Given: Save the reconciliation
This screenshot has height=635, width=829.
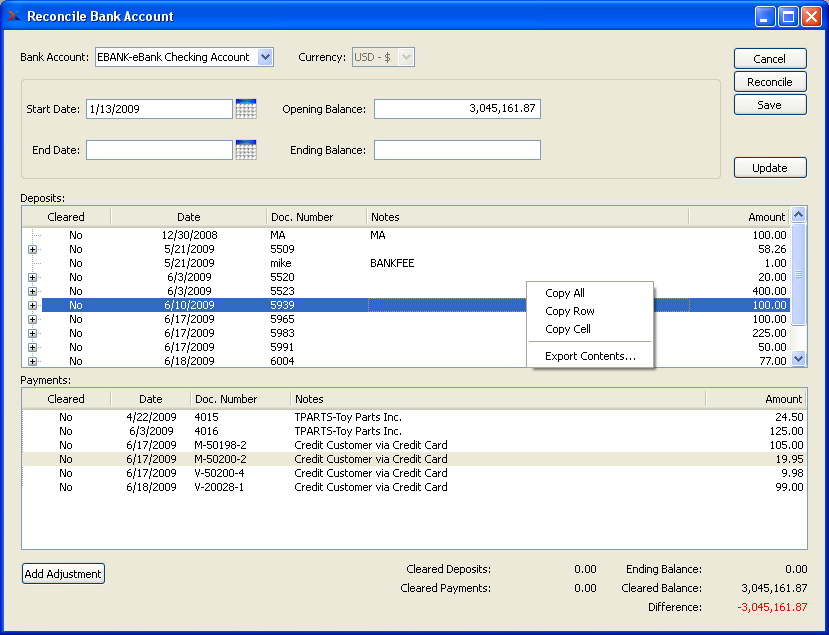Looking at the screenshot, I should coord(769,105).
